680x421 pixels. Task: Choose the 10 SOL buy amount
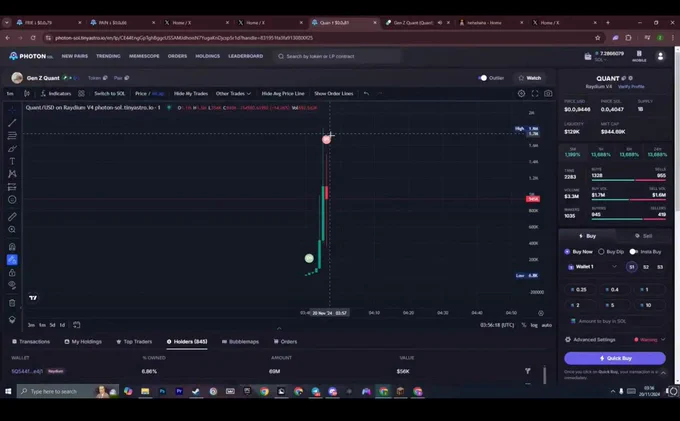coord(649,305)
